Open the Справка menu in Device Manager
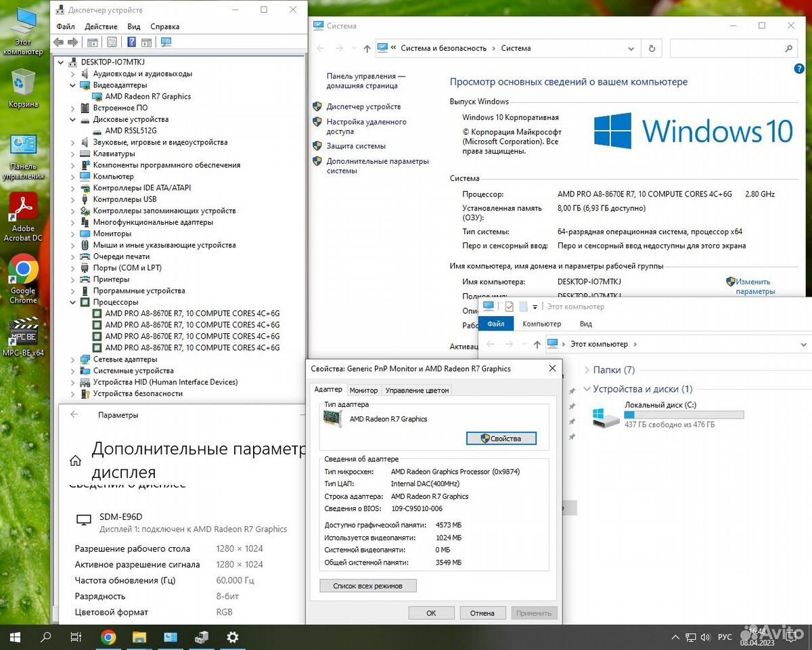This screenshot has width=812, height=650. pyautogui.click(x=165, y=26)
